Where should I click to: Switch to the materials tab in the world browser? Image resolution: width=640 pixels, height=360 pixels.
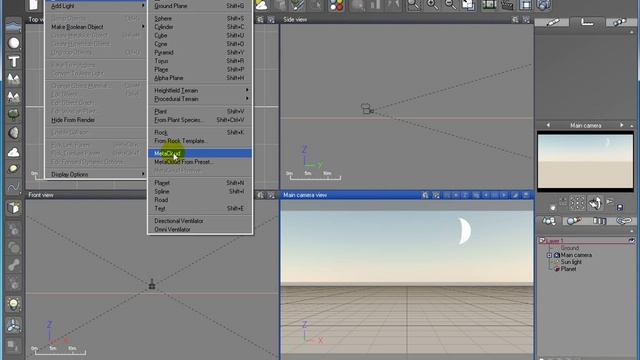click(x=573, y=221)
